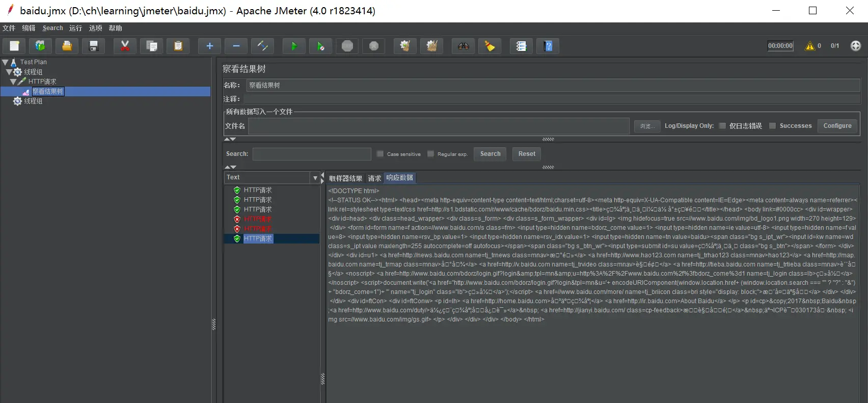Click the 浏览... browse button

coord(647,126)
